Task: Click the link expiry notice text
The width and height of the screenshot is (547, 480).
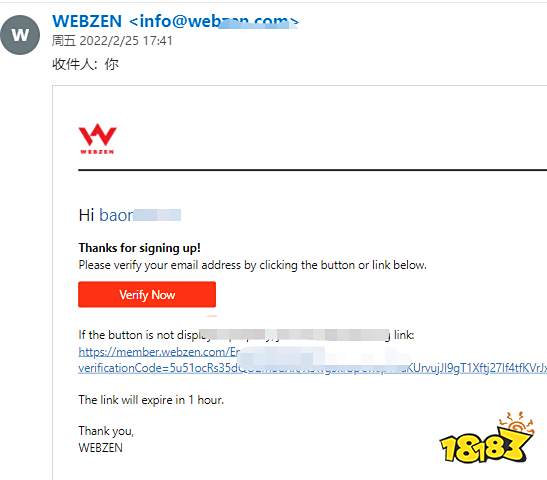Action: (x=151, y=400)
